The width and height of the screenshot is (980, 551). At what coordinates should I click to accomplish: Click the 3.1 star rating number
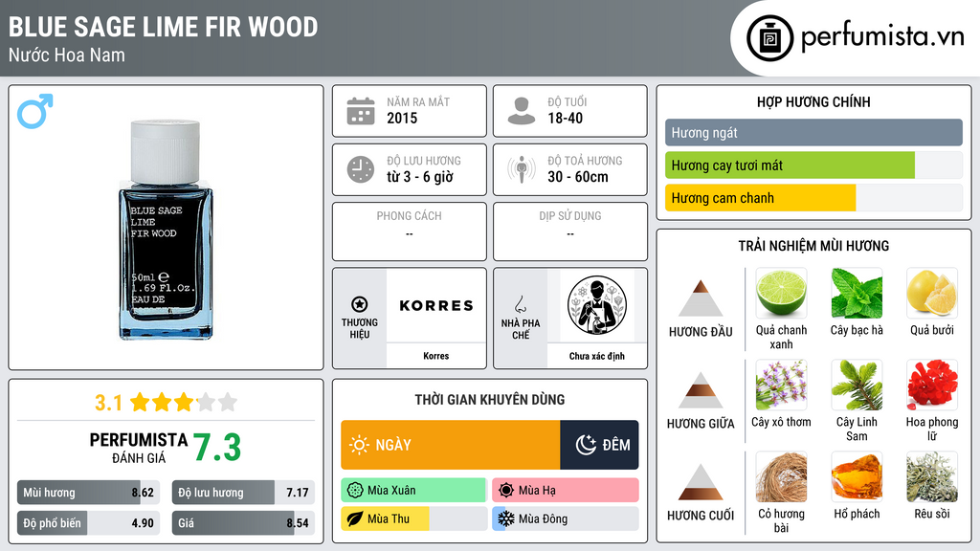coord(109,403)
